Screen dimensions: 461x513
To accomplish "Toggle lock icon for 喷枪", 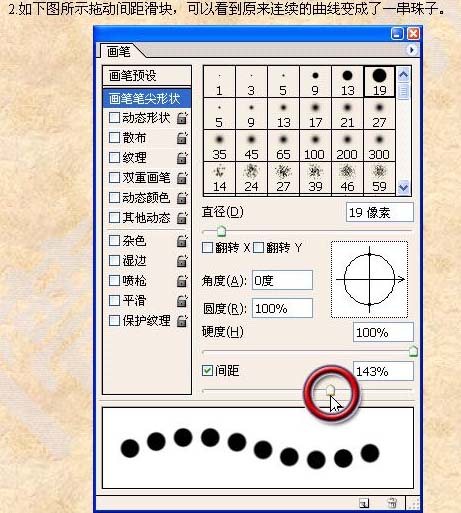I will pyautogui.click(x=182, y=281).
